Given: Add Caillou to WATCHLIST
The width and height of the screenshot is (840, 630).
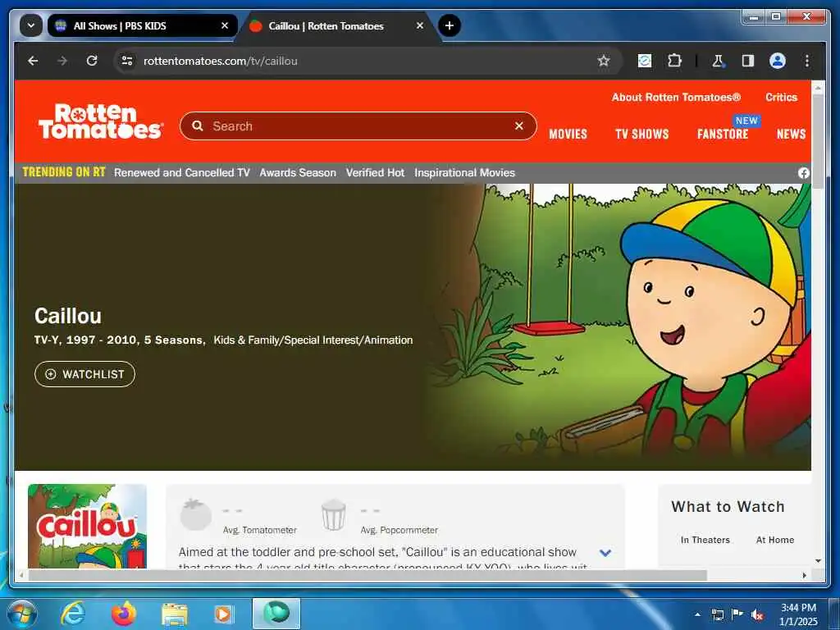Looking at the screenshot, I should [x=84, y=374].
